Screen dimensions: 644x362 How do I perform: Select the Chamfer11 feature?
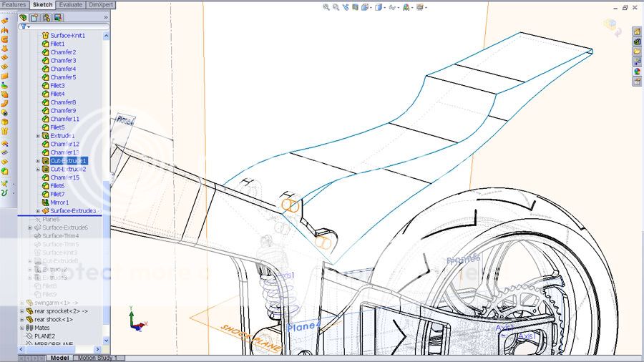pyautogui.click(x=64, y=119)
